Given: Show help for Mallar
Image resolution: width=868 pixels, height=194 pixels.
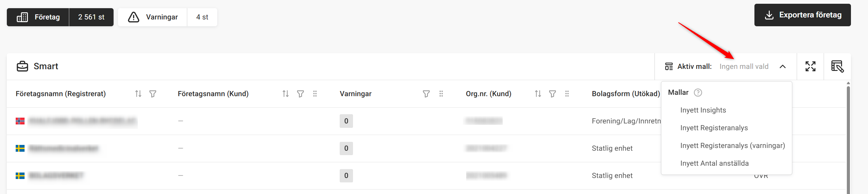Looking at the screenshot, I should click(698, 92).
